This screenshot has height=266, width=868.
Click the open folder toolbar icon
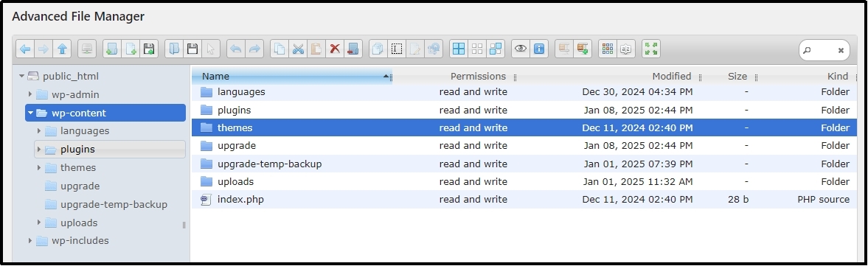(x=174, y=49)
